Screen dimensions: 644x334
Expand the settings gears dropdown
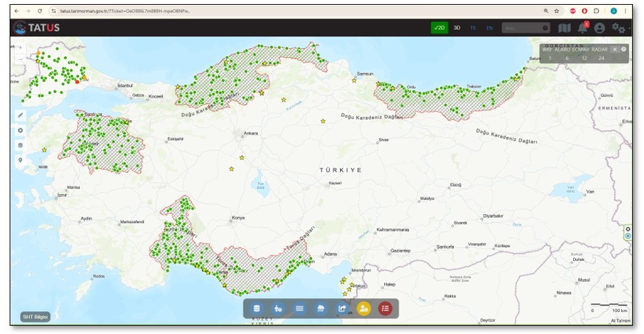619,28
